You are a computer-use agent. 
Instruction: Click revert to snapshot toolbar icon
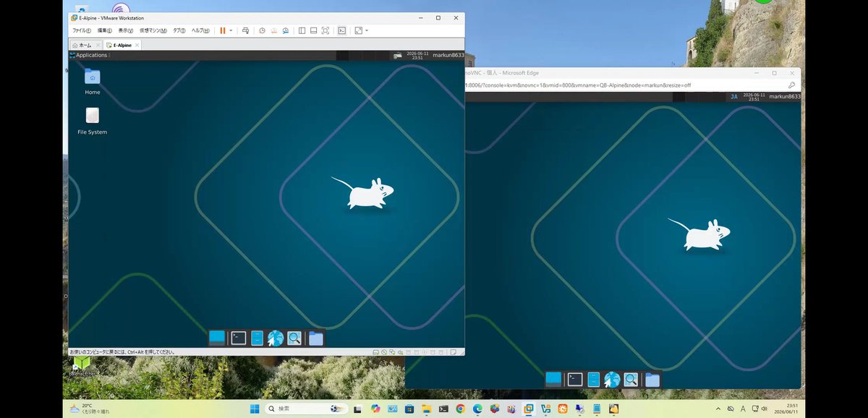click(x=273, y=30)
